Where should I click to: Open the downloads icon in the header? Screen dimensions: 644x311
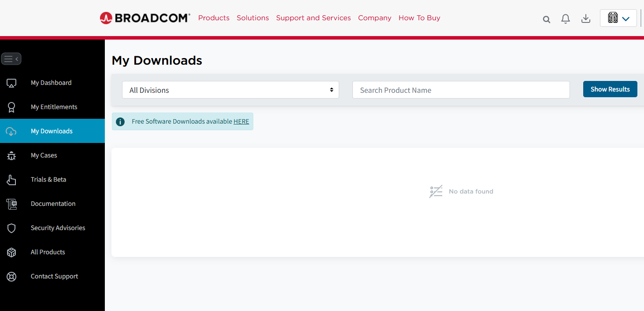click(586, 19)
